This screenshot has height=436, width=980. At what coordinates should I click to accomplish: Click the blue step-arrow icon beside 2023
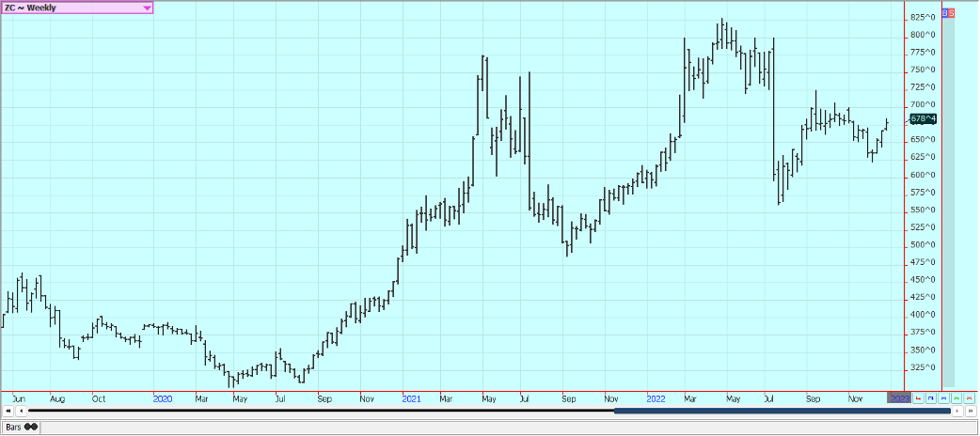(x=931, y=397)
